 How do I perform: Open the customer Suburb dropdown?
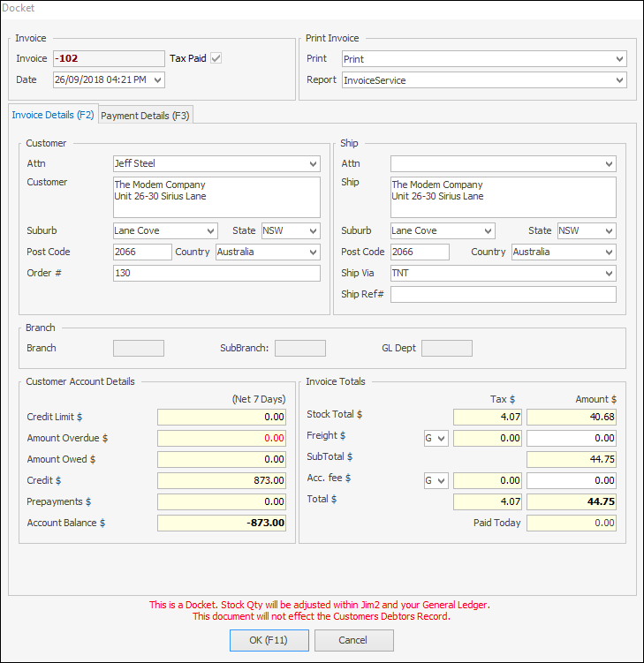[x=210, y=231]
